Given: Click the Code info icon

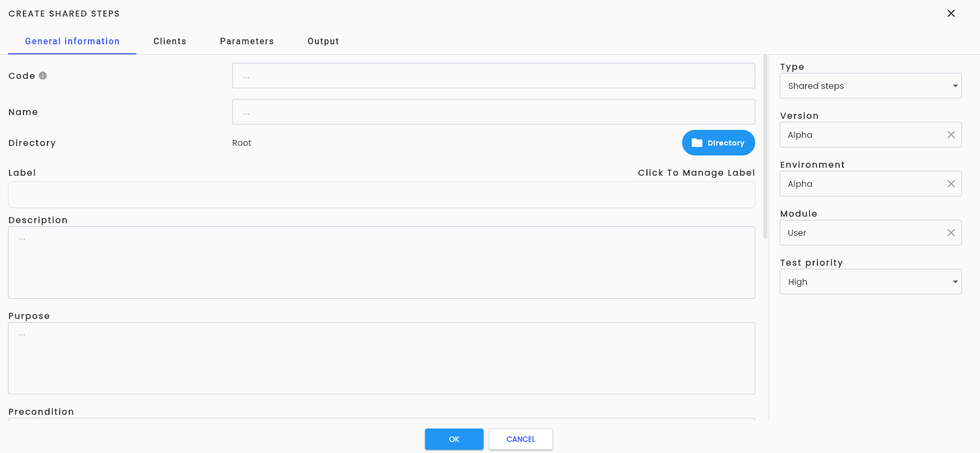Looking at the screenshot, I should [x=43, y=76].
